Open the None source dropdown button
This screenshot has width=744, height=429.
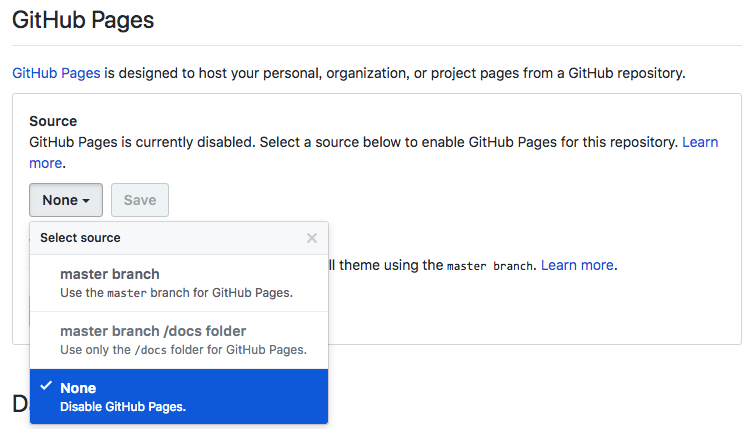66,200
